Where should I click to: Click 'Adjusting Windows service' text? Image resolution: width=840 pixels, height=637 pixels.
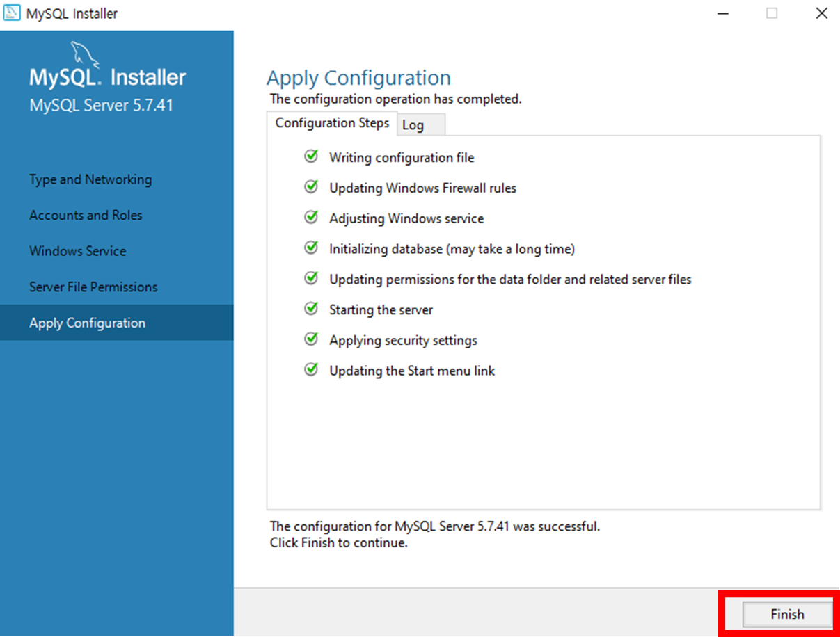406,219
